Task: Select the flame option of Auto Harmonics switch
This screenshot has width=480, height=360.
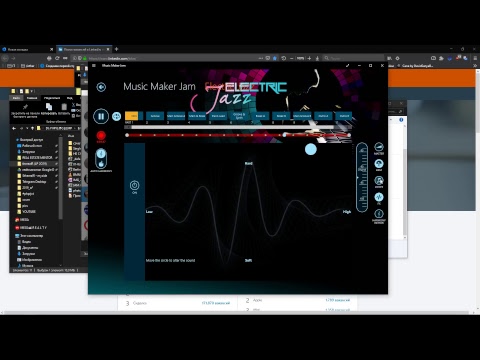Action: point(101,164)
